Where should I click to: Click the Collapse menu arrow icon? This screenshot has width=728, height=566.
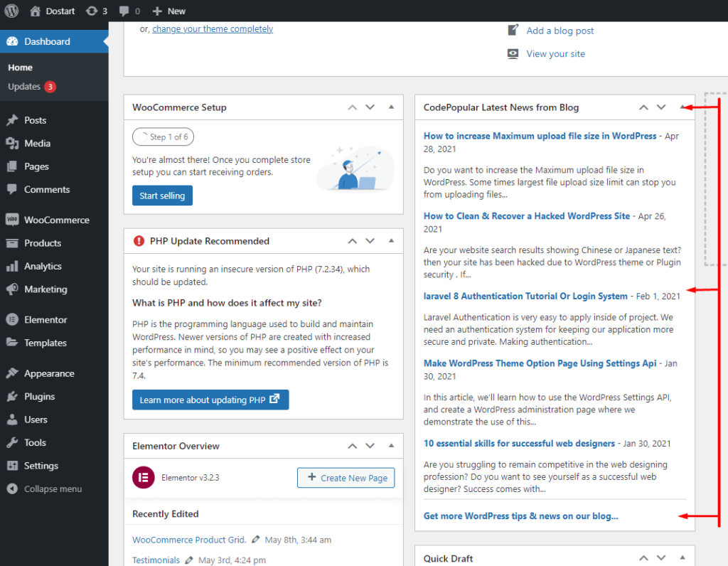(13, 488)
